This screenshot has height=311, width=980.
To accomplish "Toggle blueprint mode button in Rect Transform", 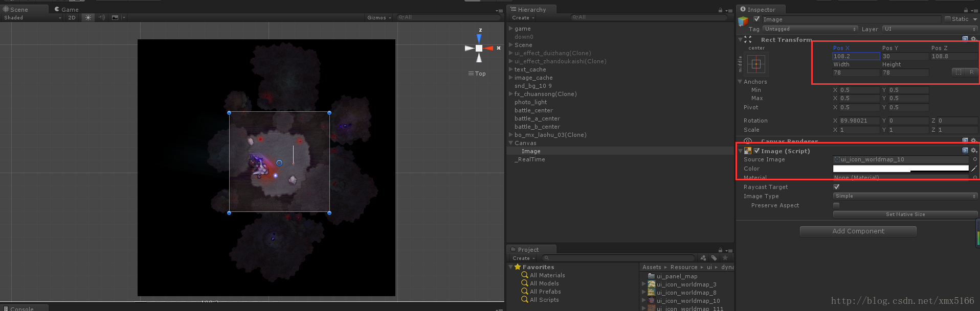I will tap(959, 72).
